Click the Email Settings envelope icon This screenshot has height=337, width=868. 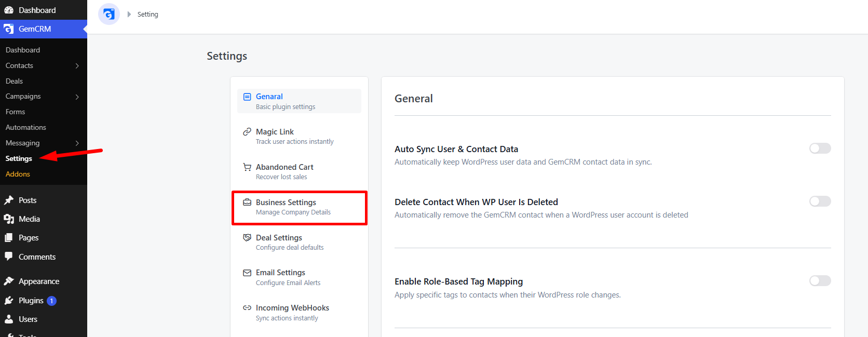coord(247,273)
